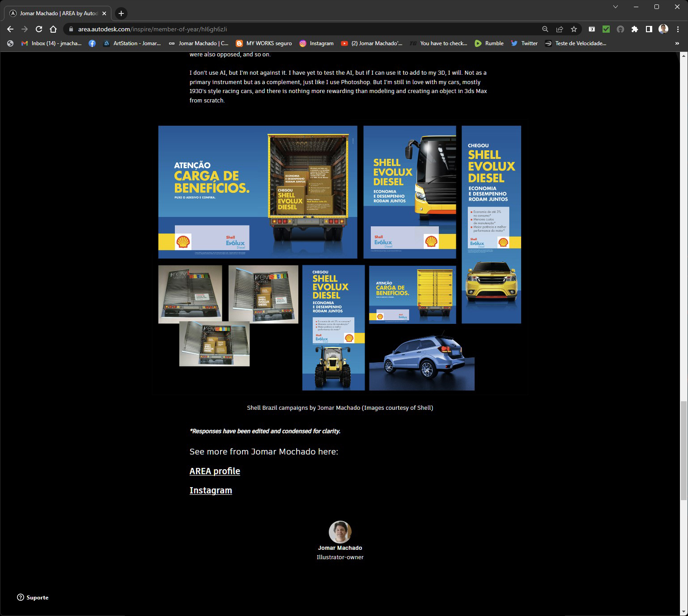Open the Instagram link below AREA profile

click(x=211, y=490)
